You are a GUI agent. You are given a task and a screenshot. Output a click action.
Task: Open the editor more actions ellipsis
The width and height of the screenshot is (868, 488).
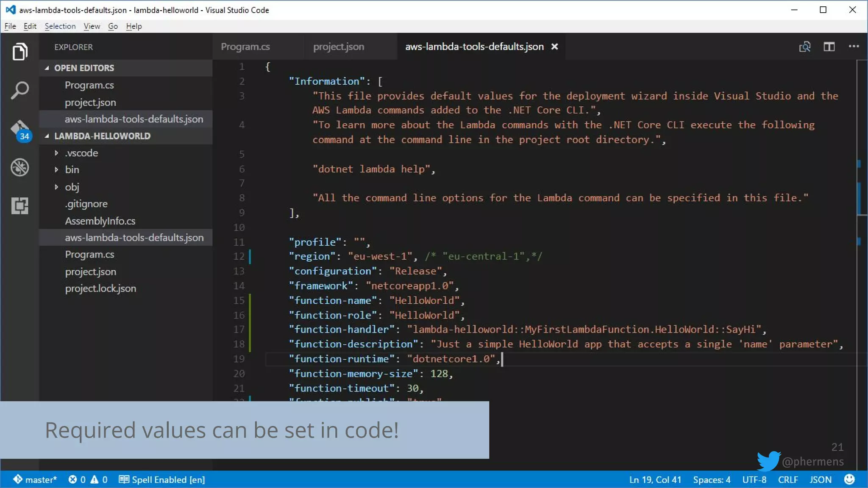854,46
